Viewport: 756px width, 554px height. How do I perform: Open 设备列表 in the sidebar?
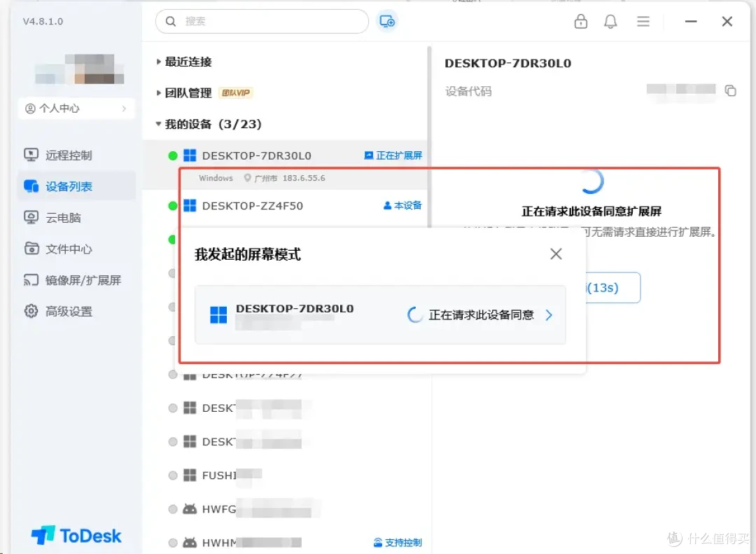76,186
